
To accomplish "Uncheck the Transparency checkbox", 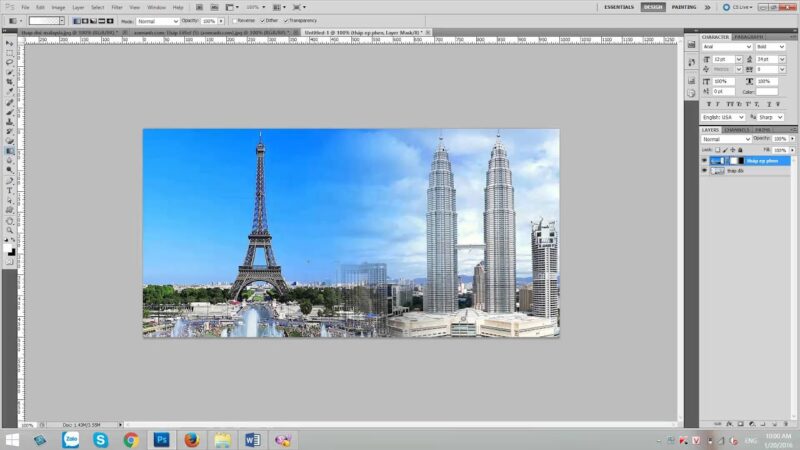I will tap(286, 21).
